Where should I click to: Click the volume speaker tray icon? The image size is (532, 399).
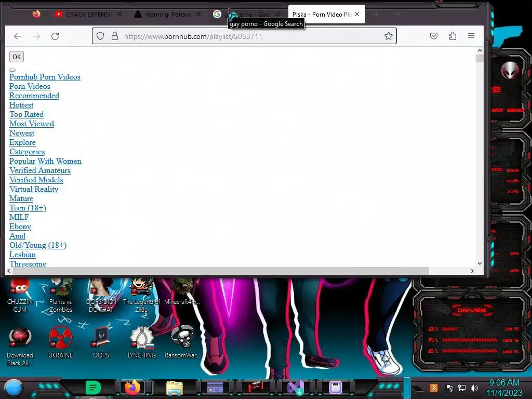pos(474,388)
